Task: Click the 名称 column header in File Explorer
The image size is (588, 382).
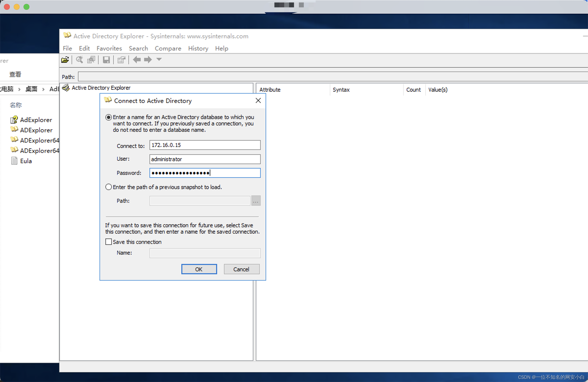Action: coord(16,105)
